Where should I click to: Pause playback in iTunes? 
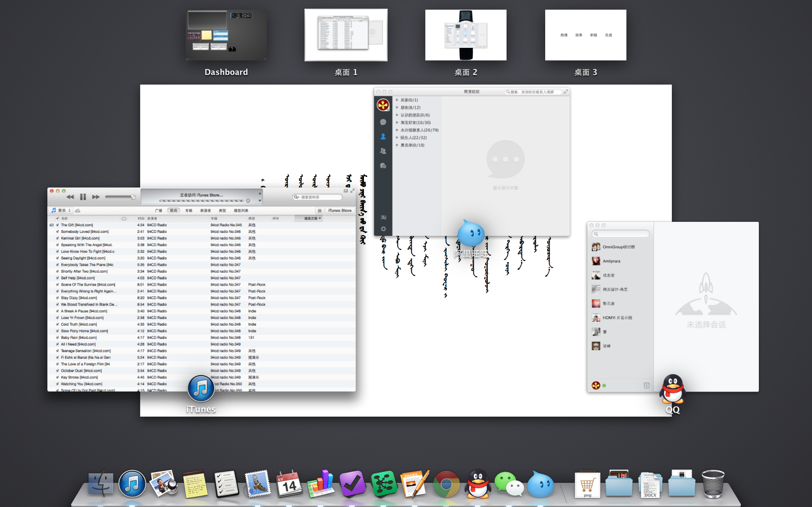pyautogui.click(x=83, y=197)
